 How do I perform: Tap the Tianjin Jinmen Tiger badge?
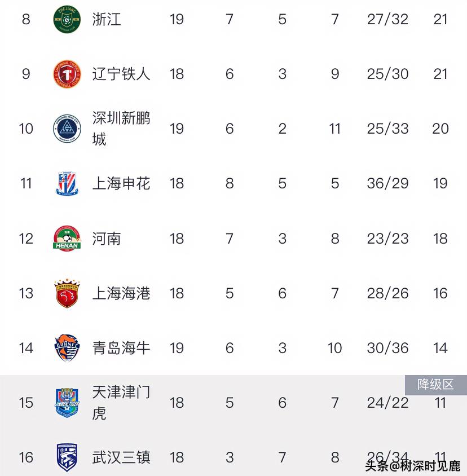click(67, 403)
